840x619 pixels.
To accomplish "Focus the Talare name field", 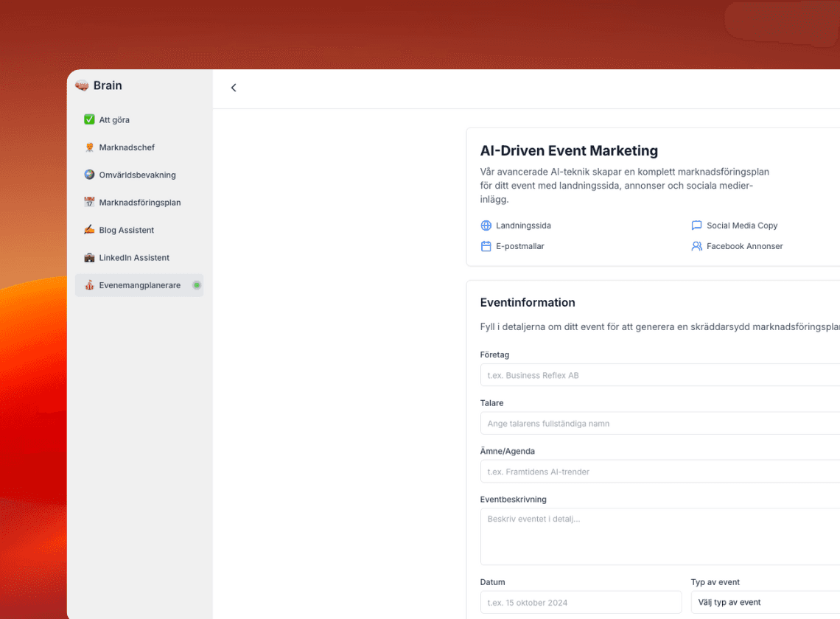I will (x=660, y=424).
